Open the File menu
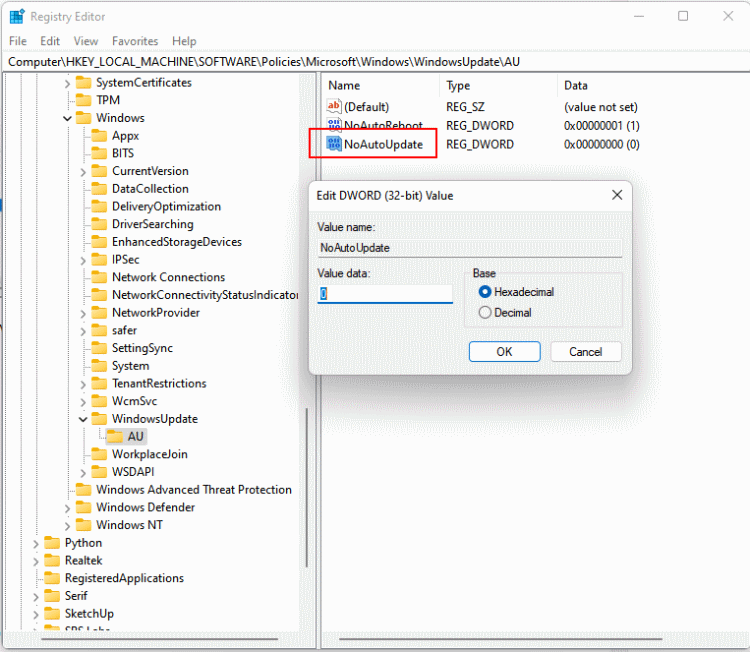The image size is (750, 652). [18, 41]
